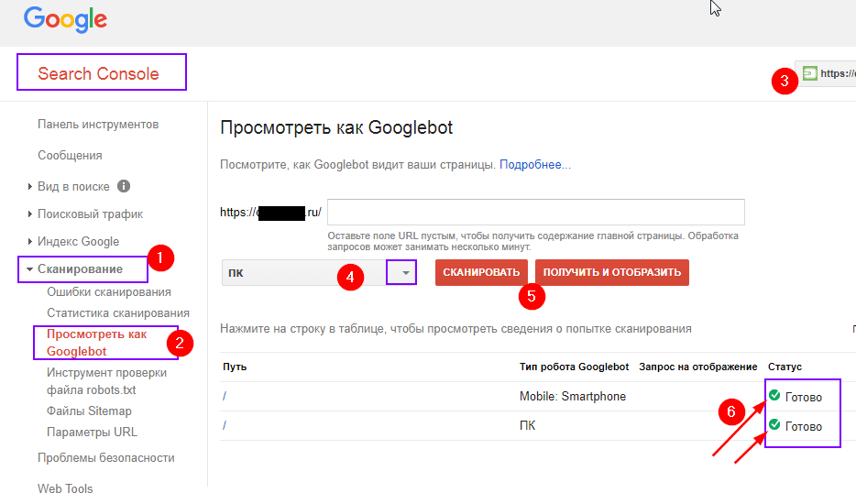Click the site property icon next to https://
The width and height of the screenshot is (856, 504).
[810, 73]
